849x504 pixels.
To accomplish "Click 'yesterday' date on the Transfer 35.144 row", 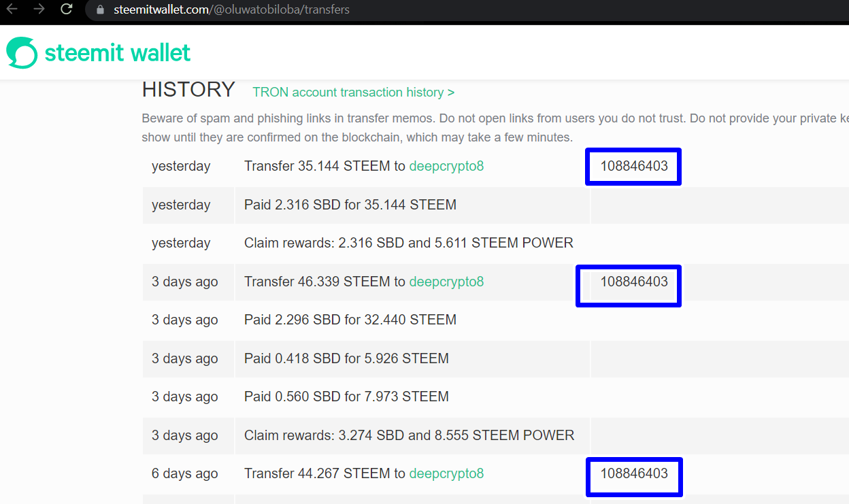I will click(181, 167).
